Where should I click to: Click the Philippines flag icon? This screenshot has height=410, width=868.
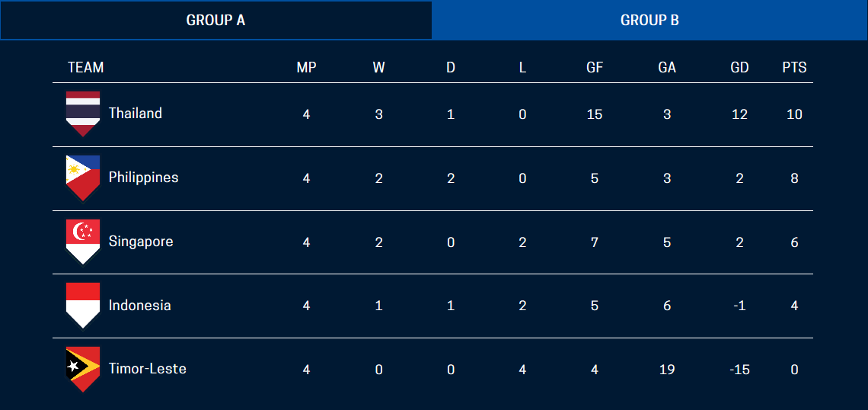[x=83, y=178]
